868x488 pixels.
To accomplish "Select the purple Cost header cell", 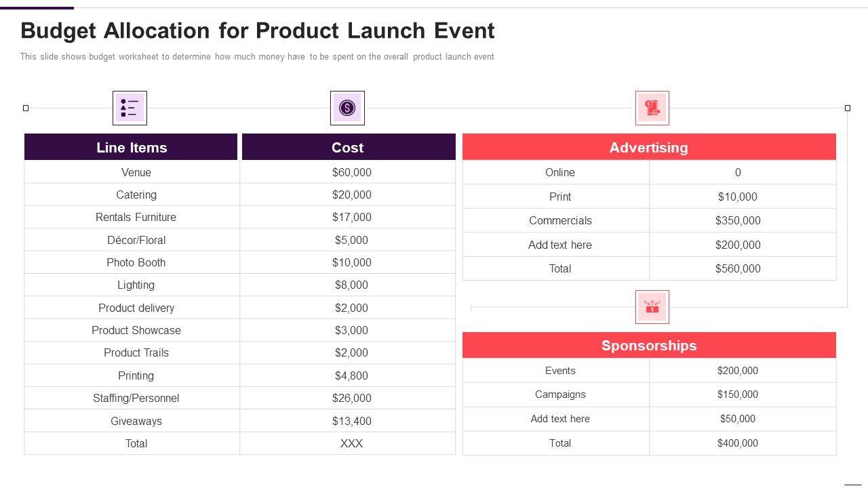I will [x=348, y=147].
